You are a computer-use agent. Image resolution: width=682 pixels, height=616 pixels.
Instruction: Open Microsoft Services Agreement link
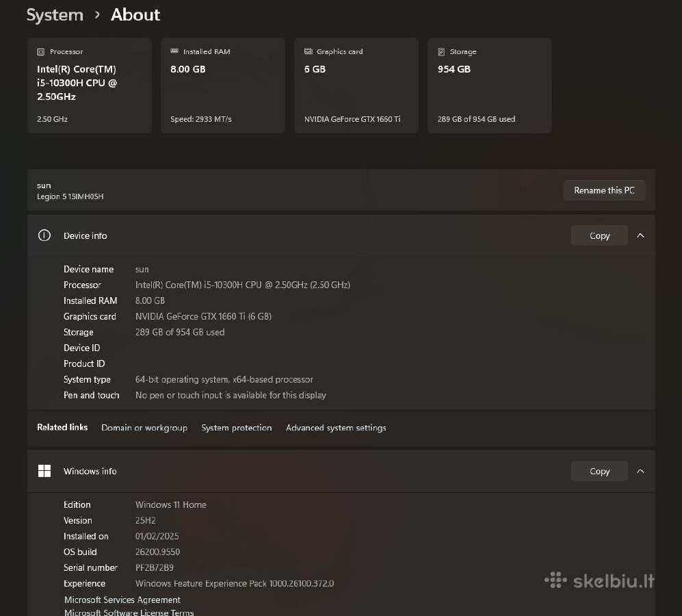tap(122, 600)
